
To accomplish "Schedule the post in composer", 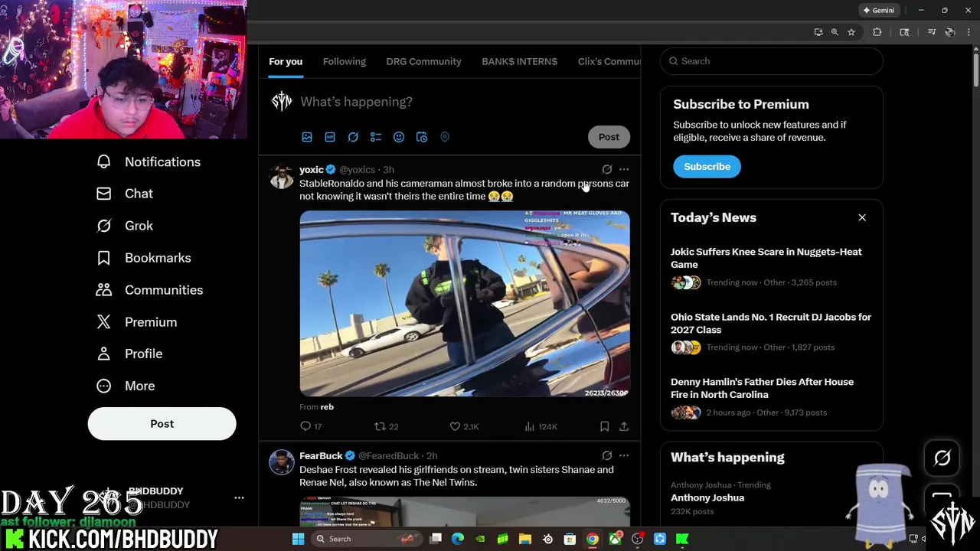I will tap(422, 137).
